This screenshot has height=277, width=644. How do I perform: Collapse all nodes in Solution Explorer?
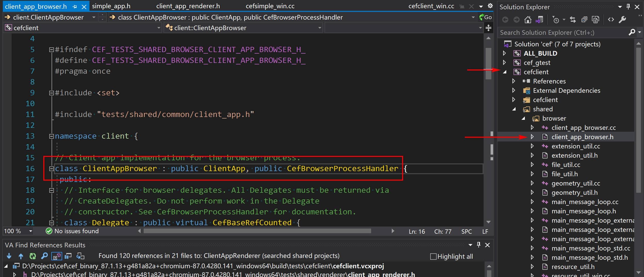[584, 20]
